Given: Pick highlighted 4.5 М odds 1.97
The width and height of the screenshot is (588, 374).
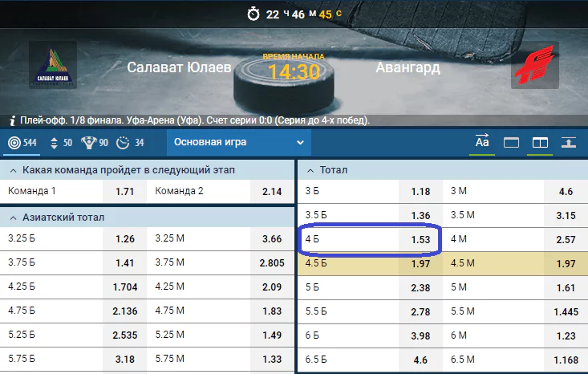Looking at the screenshot, I should pyautogui.click(x=566, y=263).
